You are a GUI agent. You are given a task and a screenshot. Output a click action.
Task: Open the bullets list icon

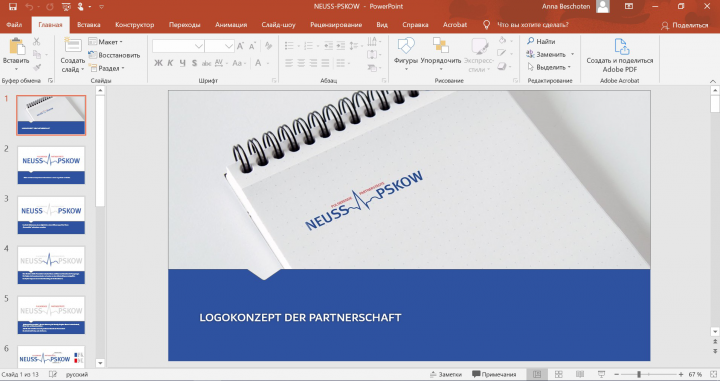289,46
